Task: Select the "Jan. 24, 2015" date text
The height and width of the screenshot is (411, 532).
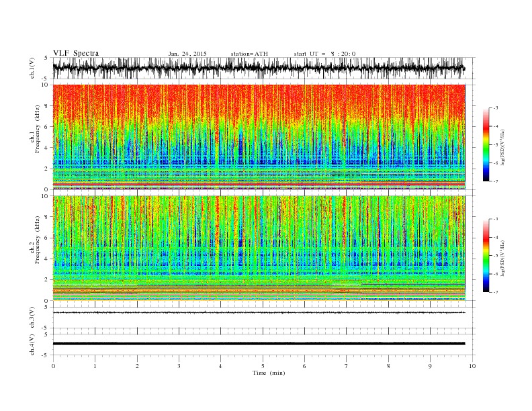Action: [x=187, y=54]
